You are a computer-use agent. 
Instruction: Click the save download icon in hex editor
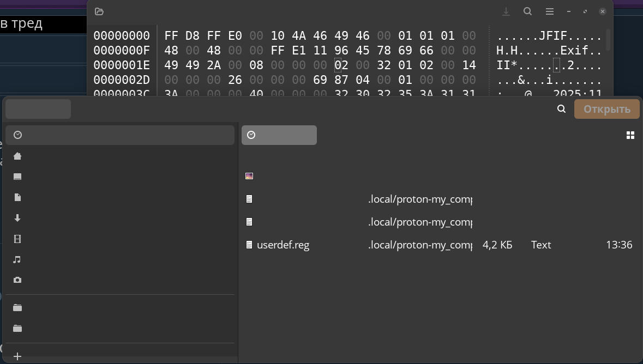[x=506, y=11]
